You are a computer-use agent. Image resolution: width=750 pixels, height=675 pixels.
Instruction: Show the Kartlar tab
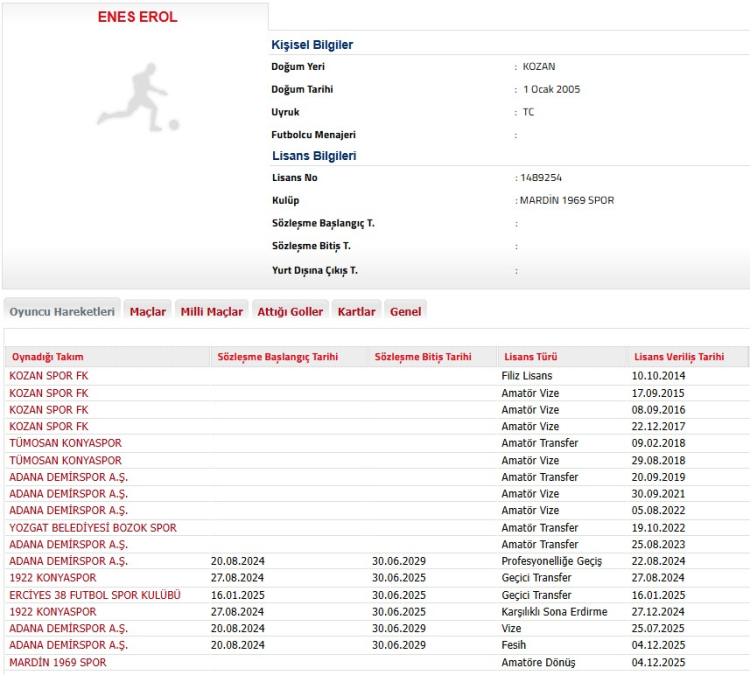coord(357,311)
